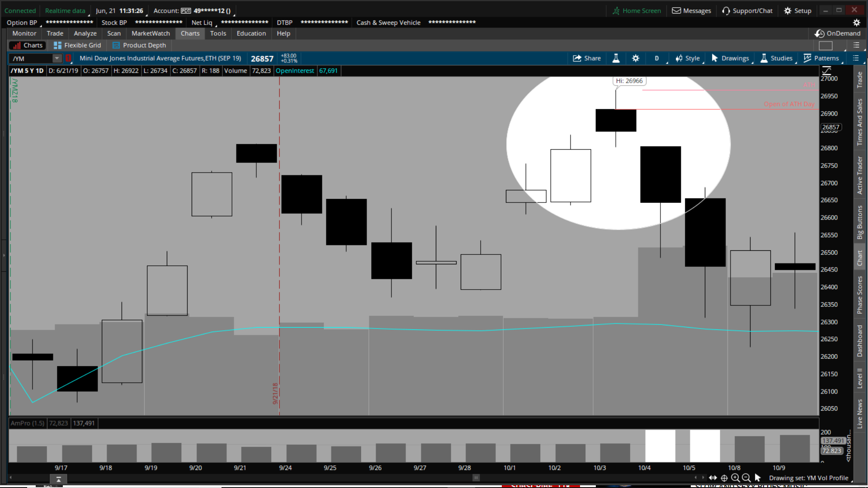Open the chart toolbar list menu icon

point(855,58)
